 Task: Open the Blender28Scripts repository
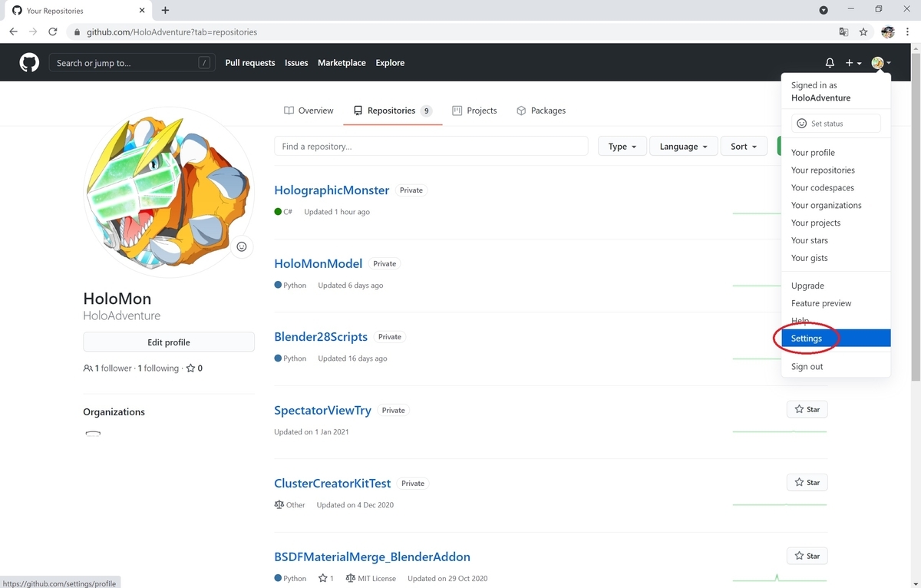(321, 337)
